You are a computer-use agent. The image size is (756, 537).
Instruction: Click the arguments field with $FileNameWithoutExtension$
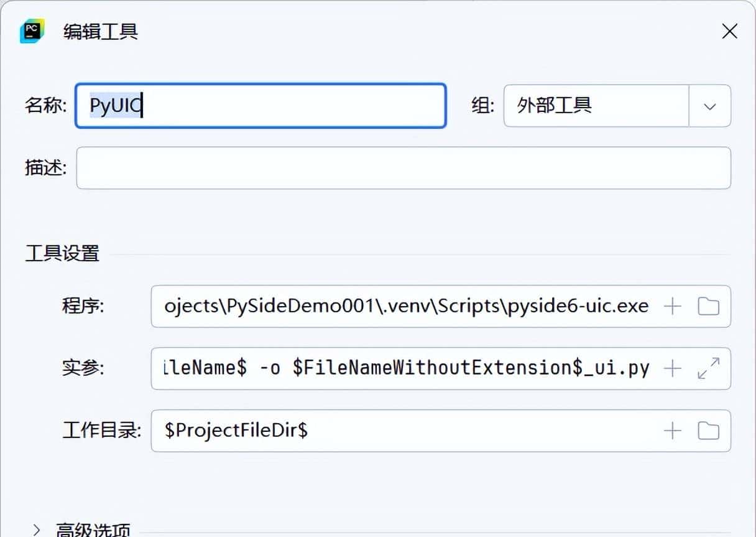click(x=404, y=368)
